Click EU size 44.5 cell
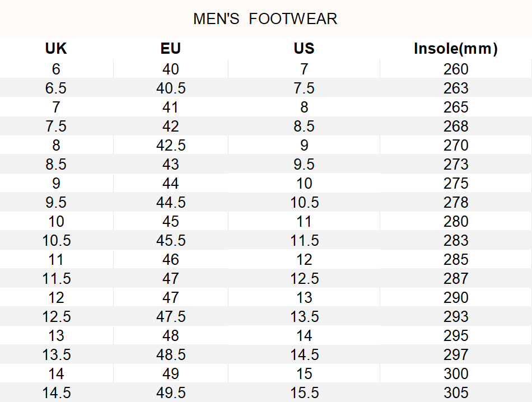The height and width of the screenshot is (402, 532). (x=170, y=203)
